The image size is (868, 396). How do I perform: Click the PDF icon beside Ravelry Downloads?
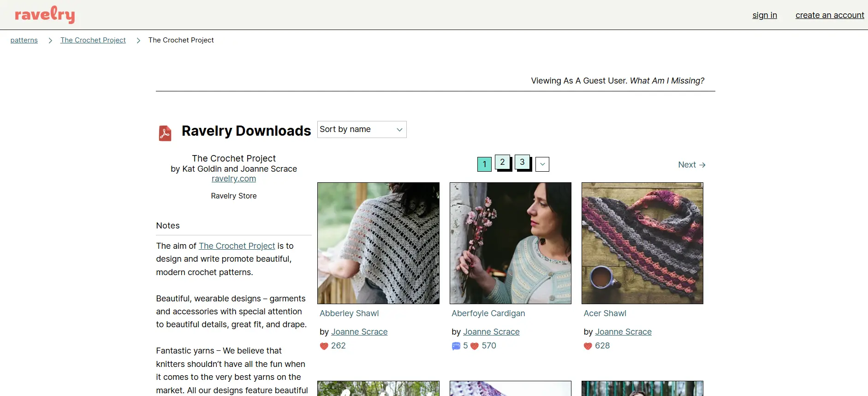point(165,133)
